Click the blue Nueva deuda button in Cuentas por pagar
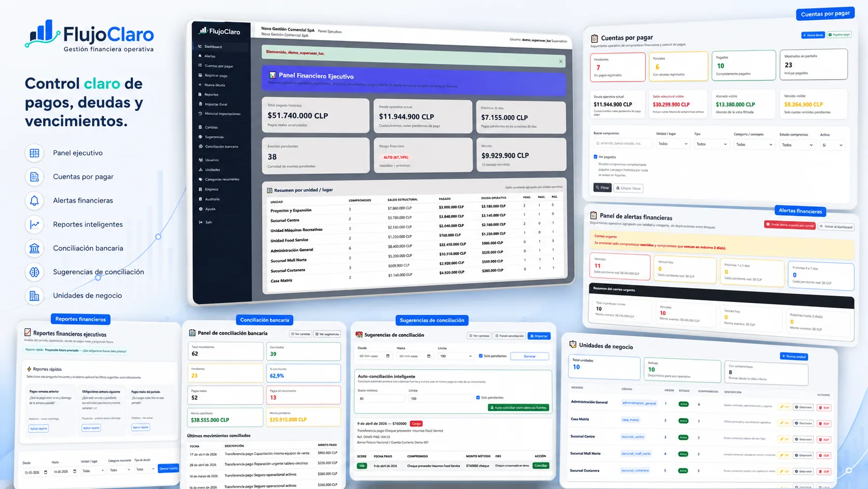This screenshot has height=489, width=868. (x=813, y=35)
